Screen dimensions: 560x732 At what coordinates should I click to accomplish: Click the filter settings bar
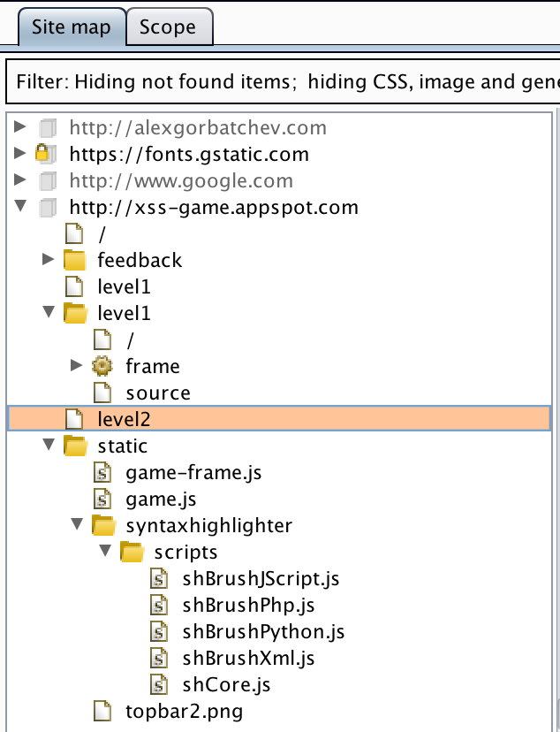[283, 82]
